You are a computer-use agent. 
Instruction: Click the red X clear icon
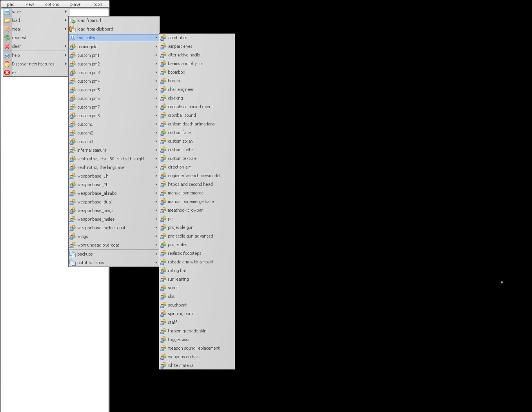pos(7,46)
